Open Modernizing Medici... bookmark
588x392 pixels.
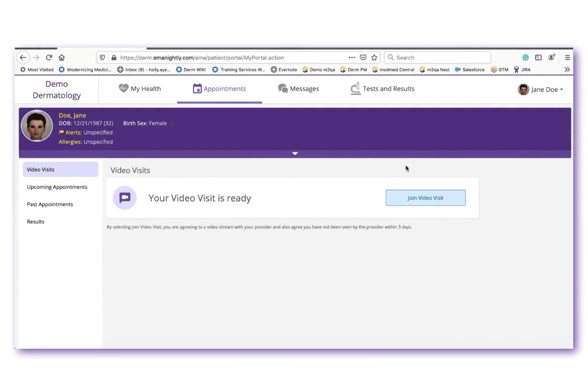pos(85,70)
